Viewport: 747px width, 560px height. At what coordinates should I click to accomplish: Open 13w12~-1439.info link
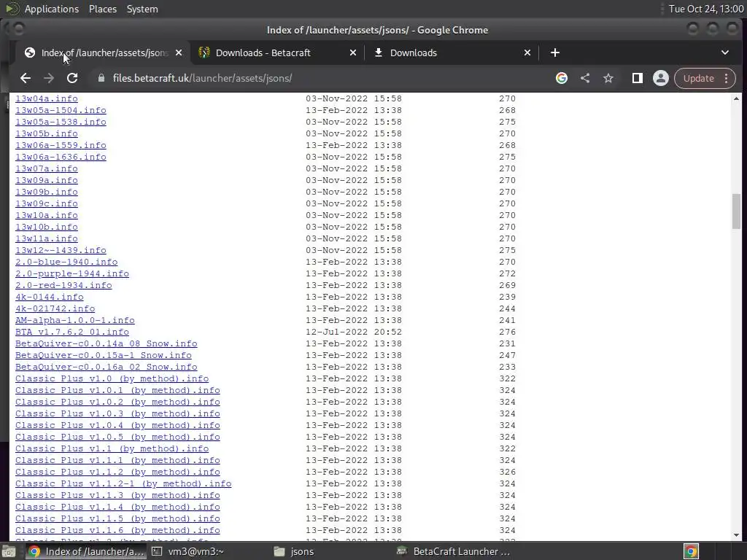coord(61,251)
